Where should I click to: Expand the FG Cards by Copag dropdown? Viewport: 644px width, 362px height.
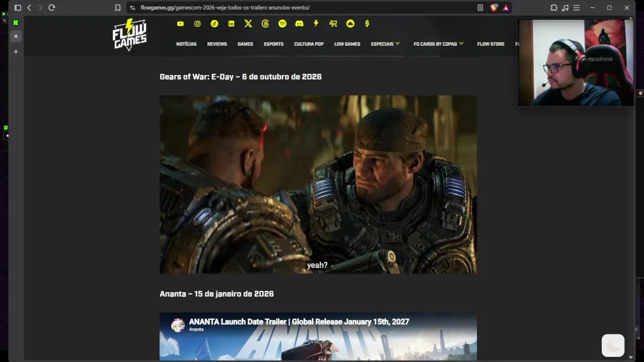pyautogui.click(x=439, y=44)
